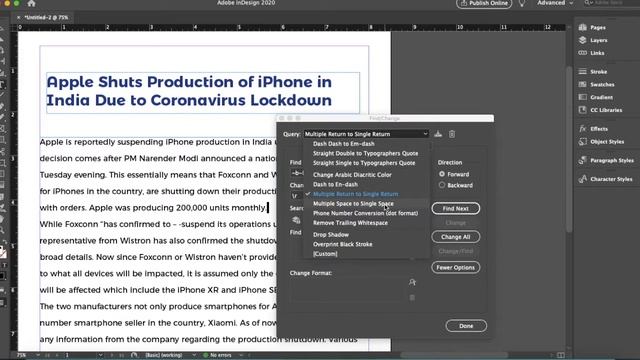640x360 pixels.
Task: Choose Straight Double to Typographers Quote
Action: click(x=366, y=153)
